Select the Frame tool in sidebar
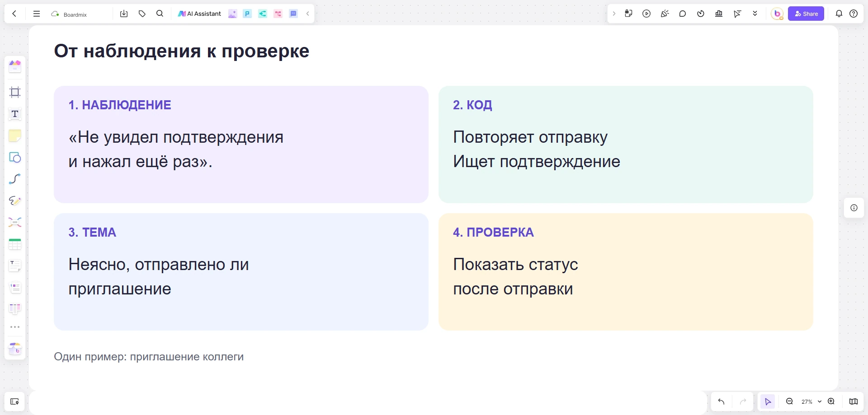 coord(15,92)
